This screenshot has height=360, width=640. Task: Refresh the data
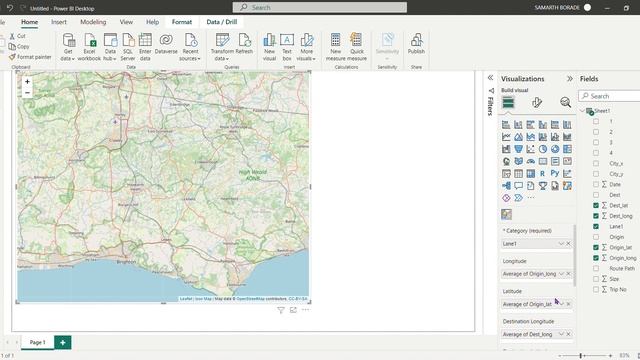click(244, 44)
